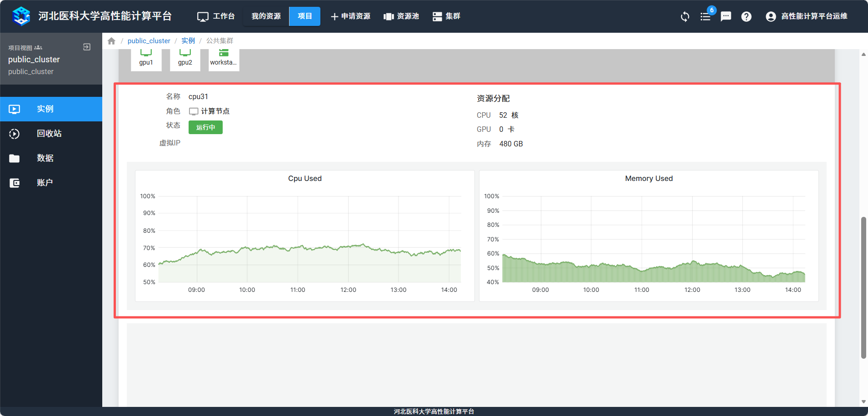The width and height of the screenshot is (868, 416).
Task: Open user account menu 高性能计算平台运维
Action: click(x=807, y=16)
